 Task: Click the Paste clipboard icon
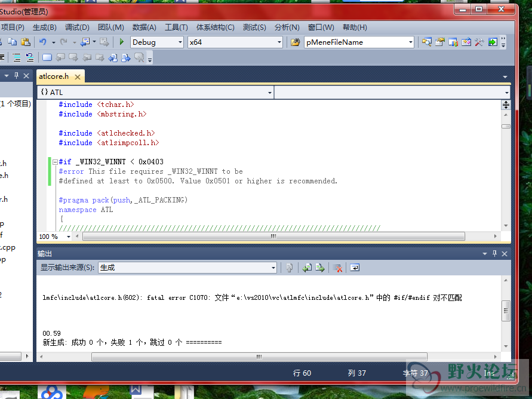tap(26, 42)
